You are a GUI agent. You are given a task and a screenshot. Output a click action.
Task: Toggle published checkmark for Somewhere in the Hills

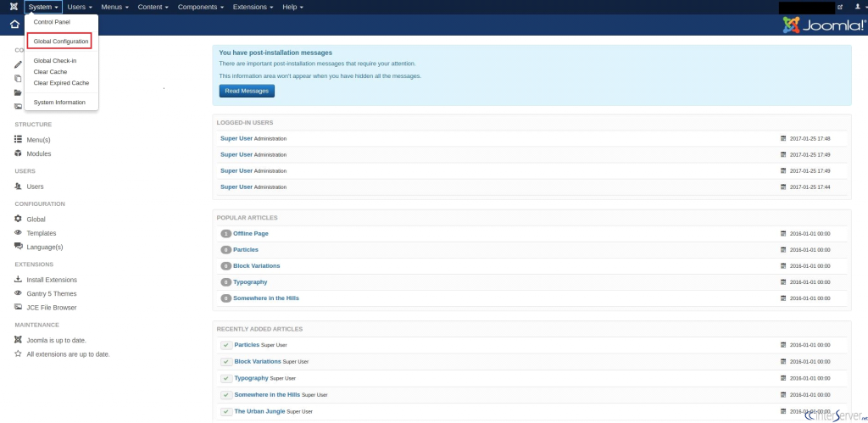click(x=225, y=395)
